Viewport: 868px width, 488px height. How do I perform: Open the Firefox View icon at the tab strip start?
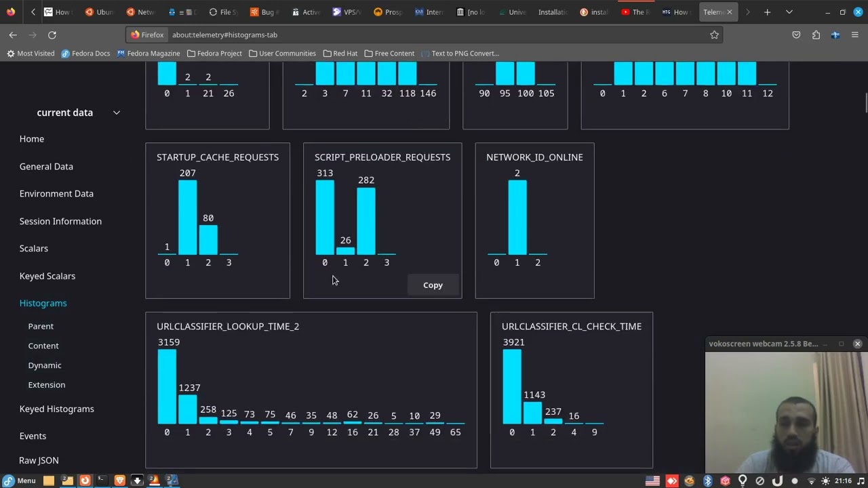[x=10, y=12]
